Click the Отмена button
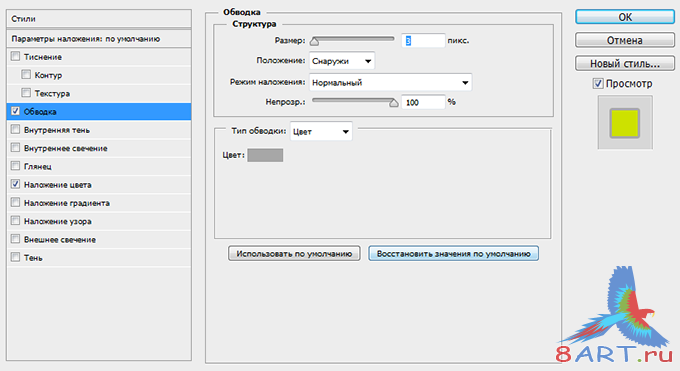The image size is (680, 371). [625, 40]
